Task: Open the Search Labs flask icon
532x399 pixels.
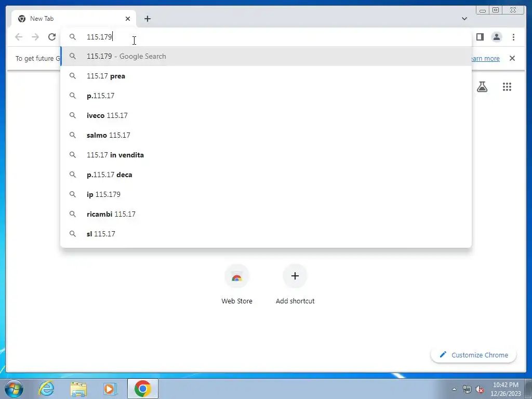Action: click(x=482, y=87)
